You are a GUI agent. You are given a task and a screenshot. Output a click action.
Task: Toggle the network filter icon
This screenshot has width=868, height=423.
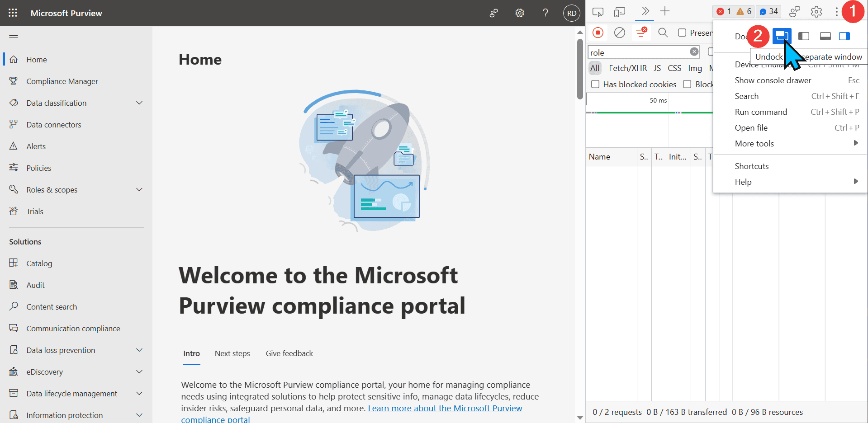pos(641,33)
